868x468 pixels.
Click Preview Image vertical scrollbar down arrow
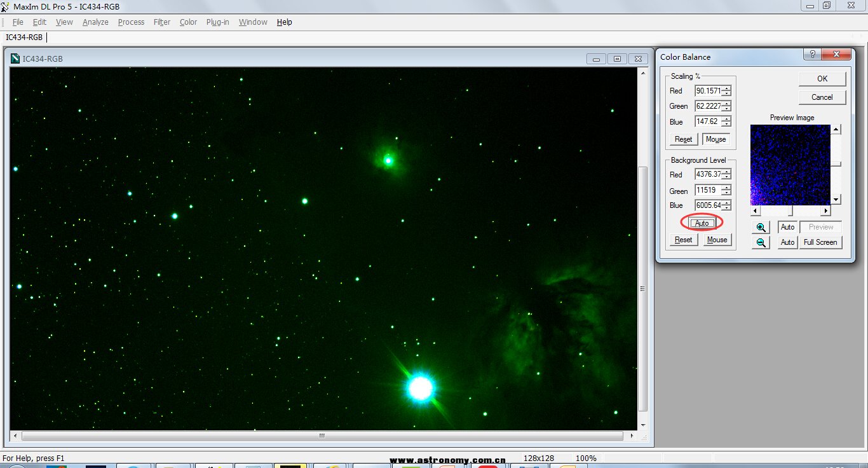[836, 200]
